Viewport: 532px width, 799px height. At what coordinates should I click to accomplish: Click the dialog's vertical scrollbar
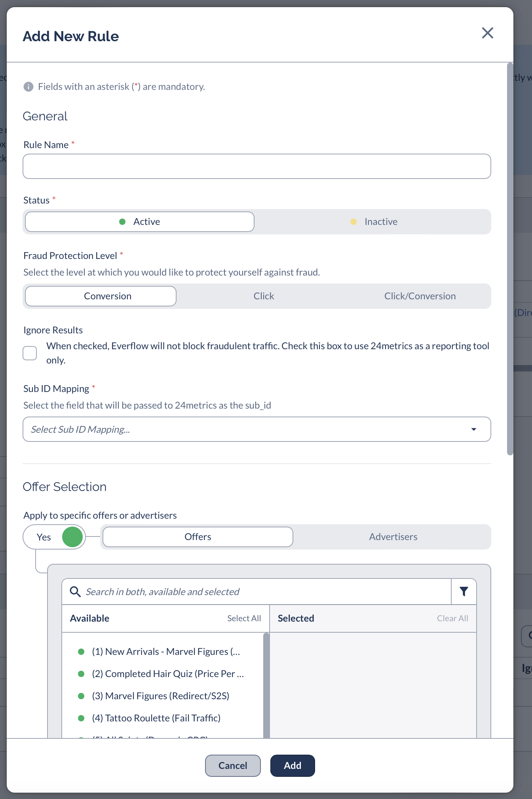pyautogui.click(x=510, y=259)
